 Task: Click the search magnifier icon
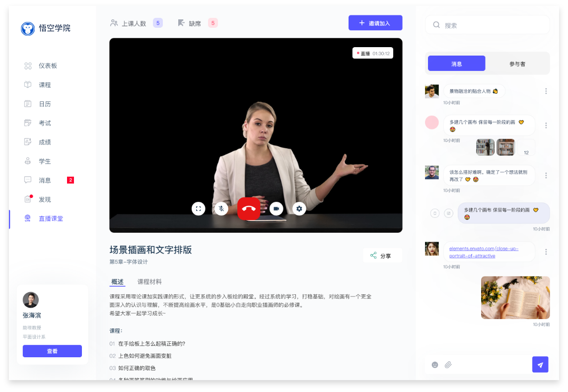(436, 25)
